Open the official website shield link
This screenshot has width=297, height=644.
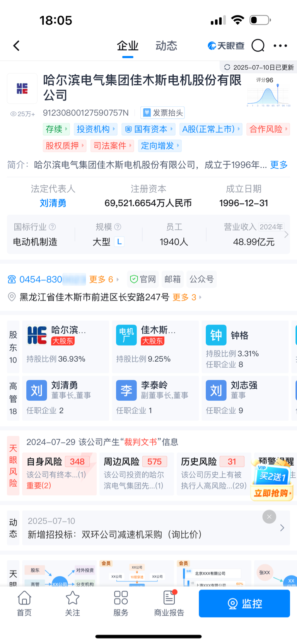coord(143,279)
